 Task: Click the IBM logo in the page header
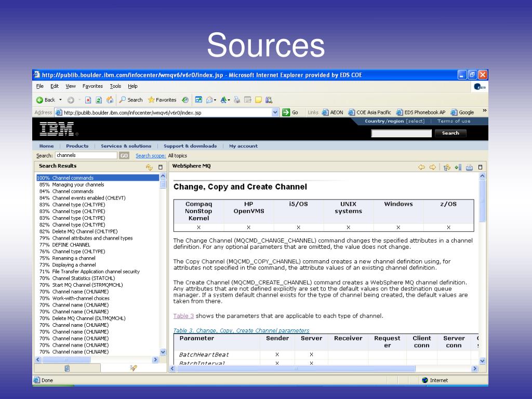click(x=57, y=129)
